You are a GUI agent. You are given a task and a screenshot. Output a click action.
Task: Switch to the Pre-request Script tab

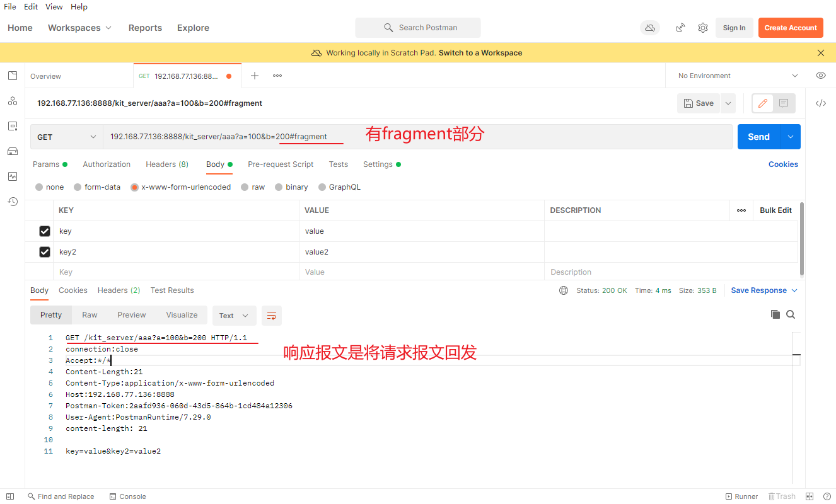[x=281, y=164]
